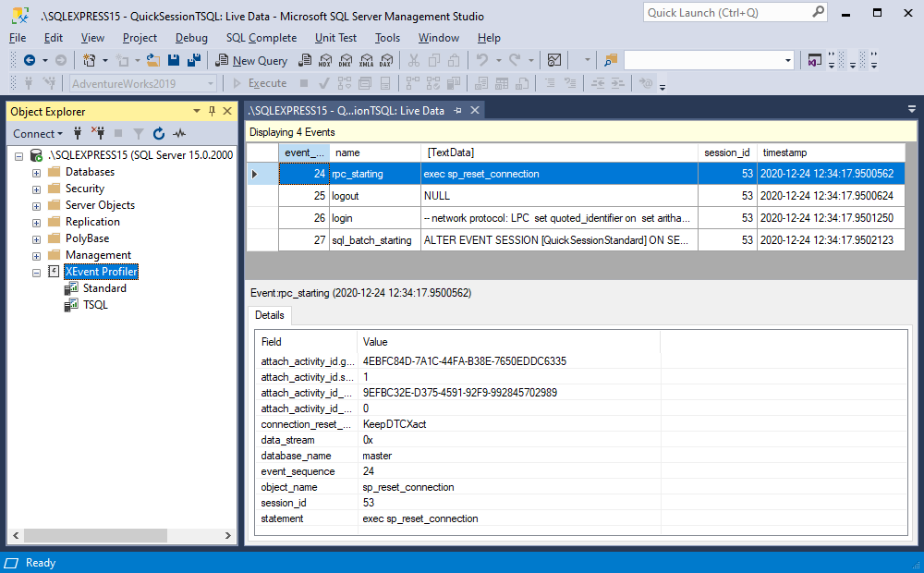Open the Window menu
Screen dimensions: 924x573
(438, 38)
